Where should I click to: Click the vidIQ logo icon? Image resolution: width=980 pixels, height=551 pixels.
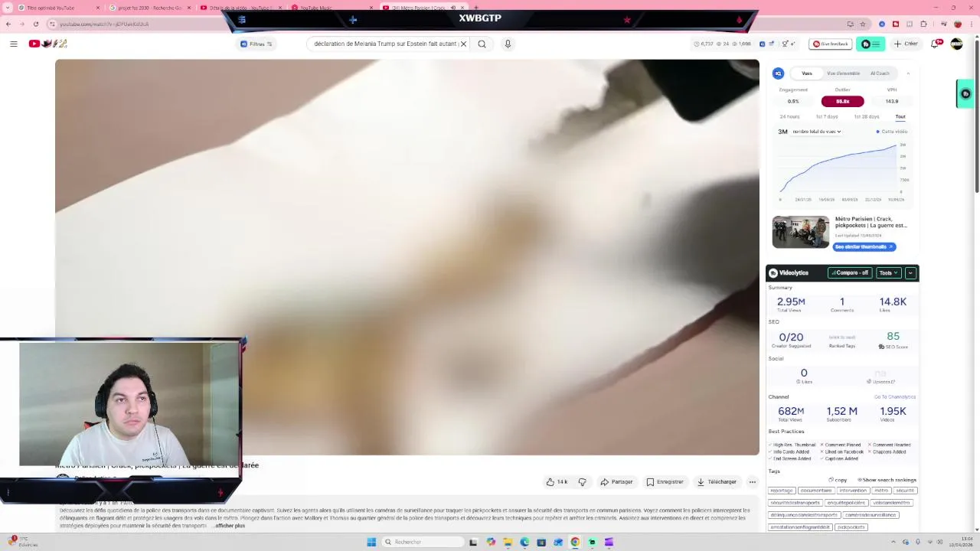point(778,73)
